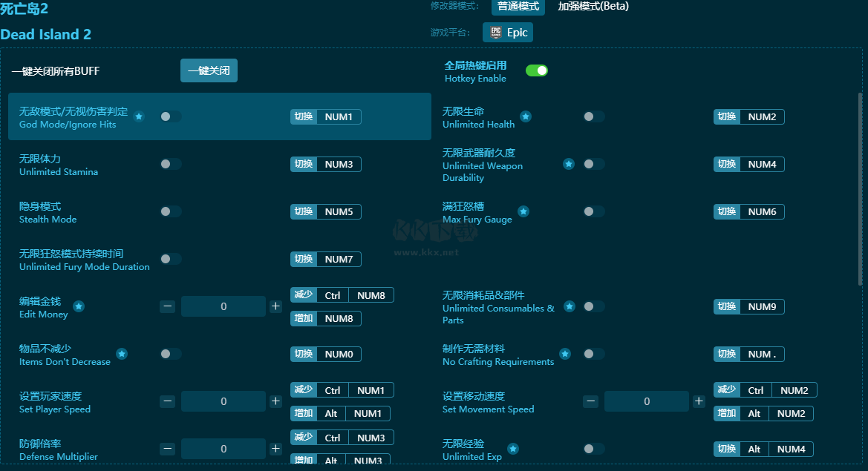Enable No Crafting Requirements switch

coord(593,354)
